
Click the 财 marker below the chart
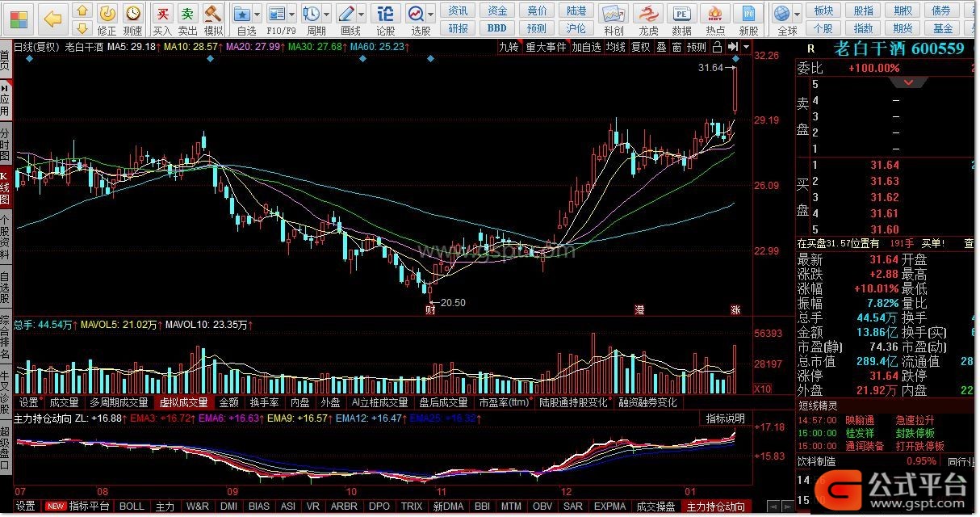point(430,309)
